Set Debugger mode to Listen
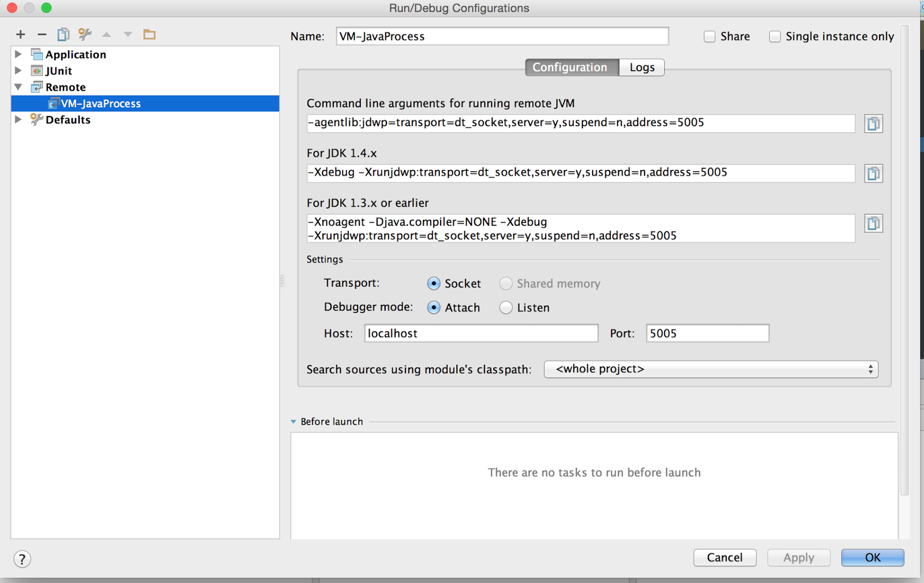The height and width of the screenshot is (583, 924). pos(506,307)
